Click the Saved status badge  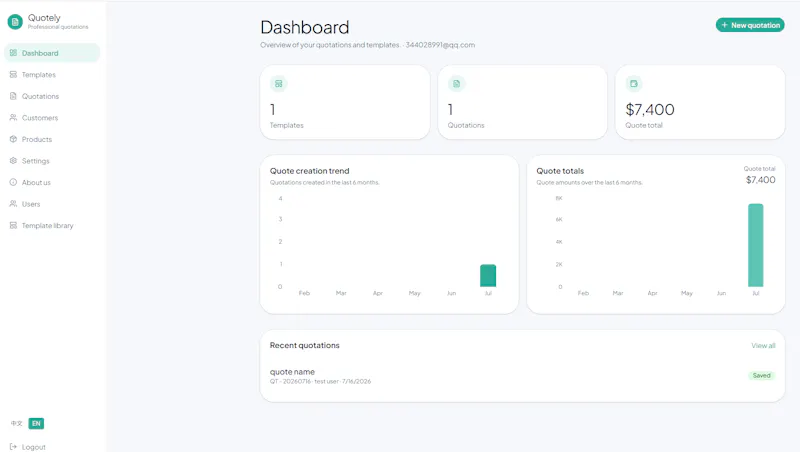coord(761,375)
